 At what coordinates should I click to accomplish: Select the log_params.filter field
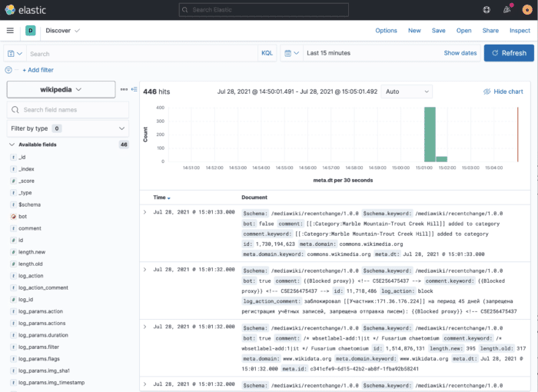coord(38,347)
